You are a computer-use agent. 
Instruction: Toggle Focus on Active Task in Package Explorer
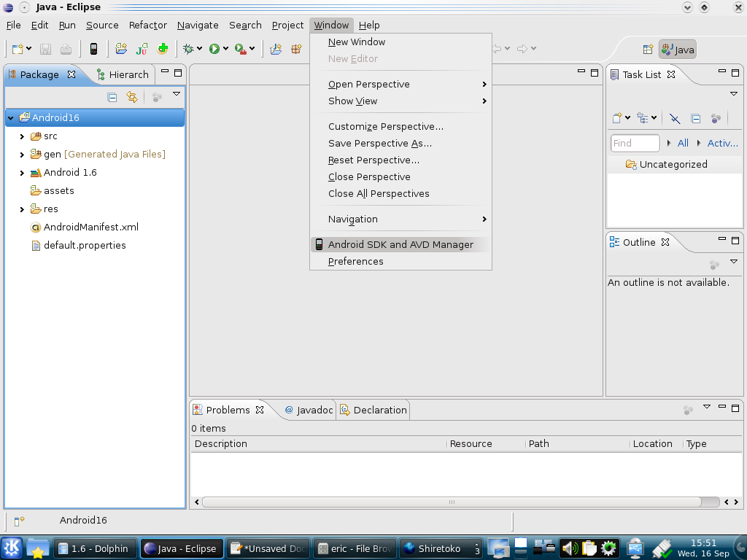(x=157, y=98)
